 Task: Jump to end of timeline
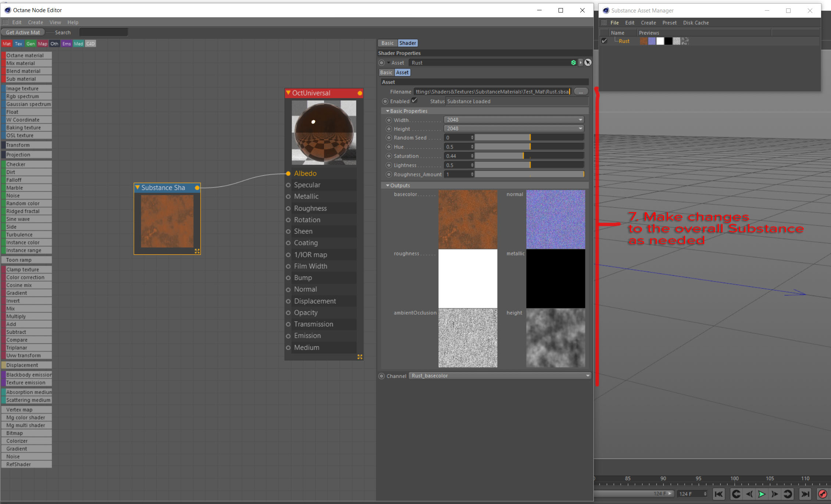pyautogui.click(x=805, y=494)
